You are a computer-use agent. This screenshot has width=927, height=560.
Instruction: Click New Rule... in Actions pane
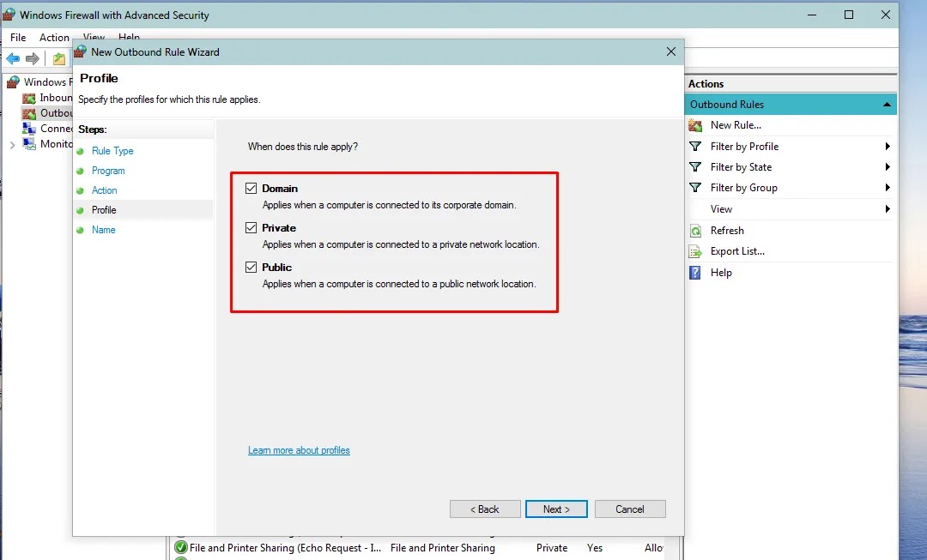pyautogui.click(x=736, y=125)
